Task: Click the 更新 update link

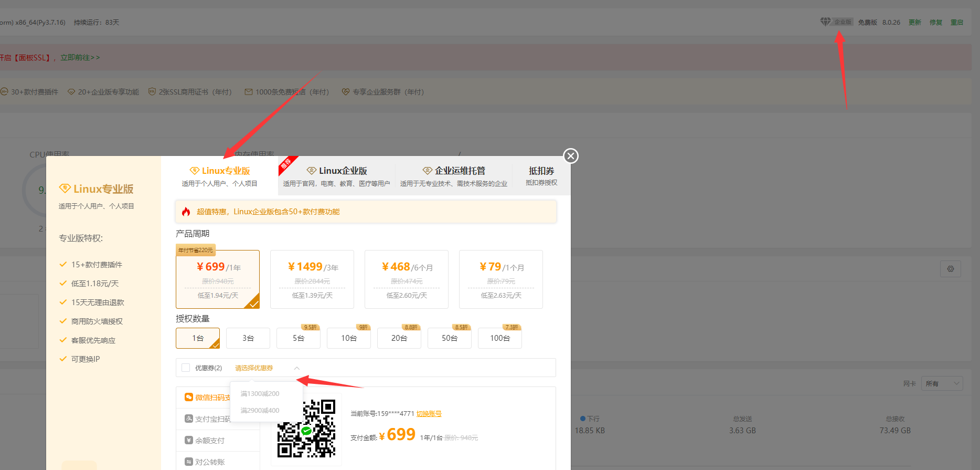Action: (x=915, y=22)
